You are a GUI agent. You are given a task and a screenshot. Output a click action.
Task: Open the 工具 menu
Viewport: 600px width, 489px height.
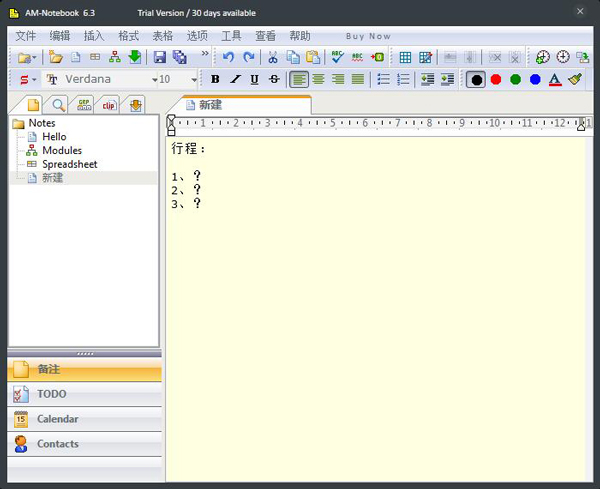click(x=231, y=36)
